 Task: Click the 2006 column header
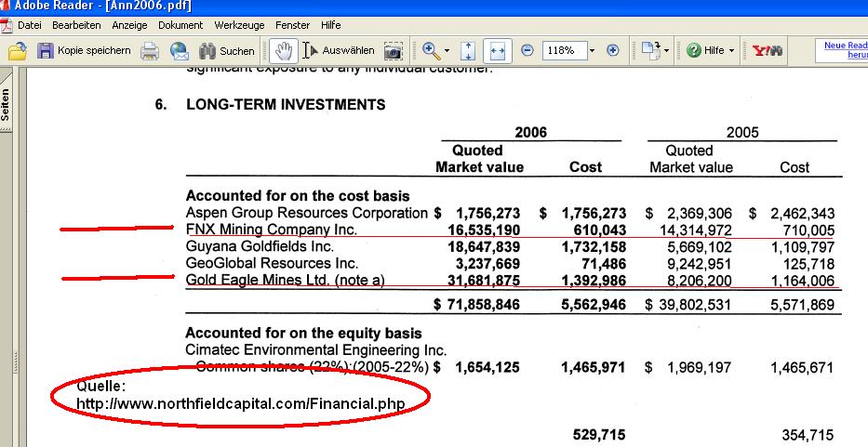[530, 132]
